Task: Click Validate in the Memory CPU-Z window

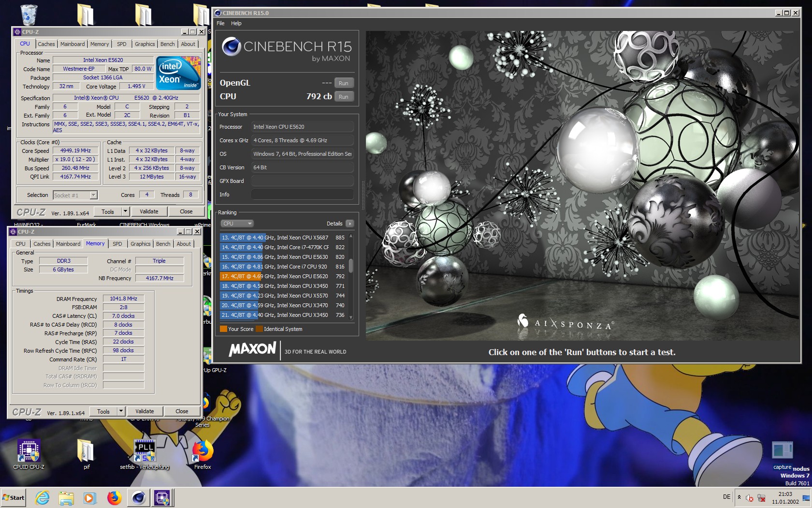Action: 145,411
